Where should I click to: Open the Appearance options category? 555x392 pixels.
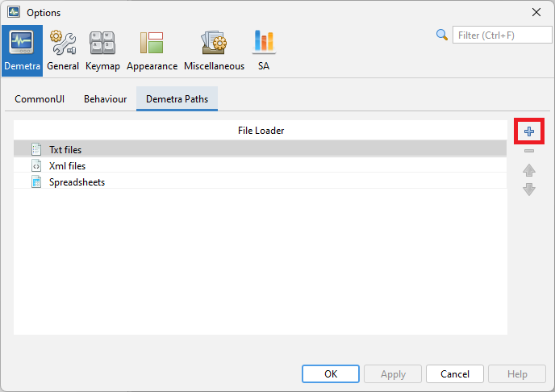pos(152,51)
